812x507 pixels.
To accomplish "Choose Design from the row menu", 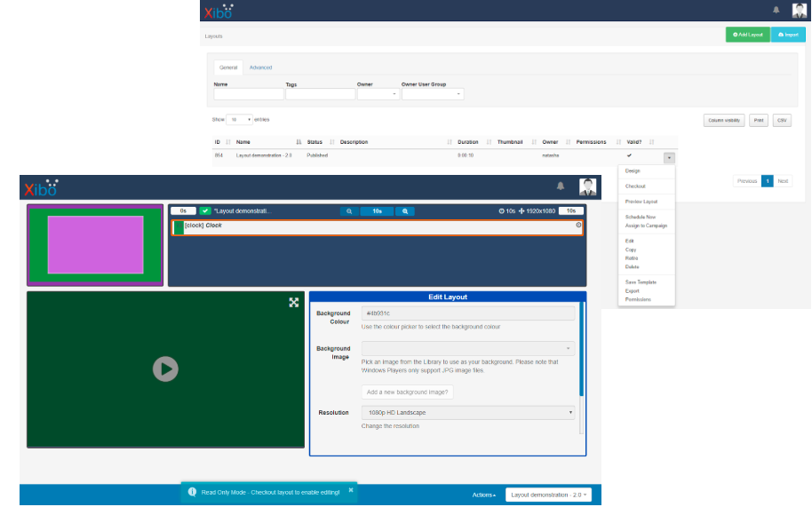I will pos(633,170).
